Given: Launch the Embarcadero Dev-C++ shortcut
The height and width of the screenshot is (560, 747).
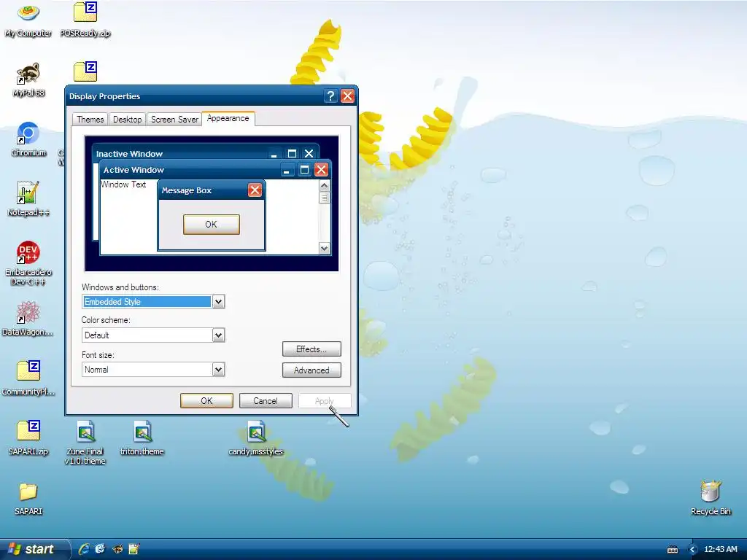Looking at the screenshot, I should click(x=28, y=262).
